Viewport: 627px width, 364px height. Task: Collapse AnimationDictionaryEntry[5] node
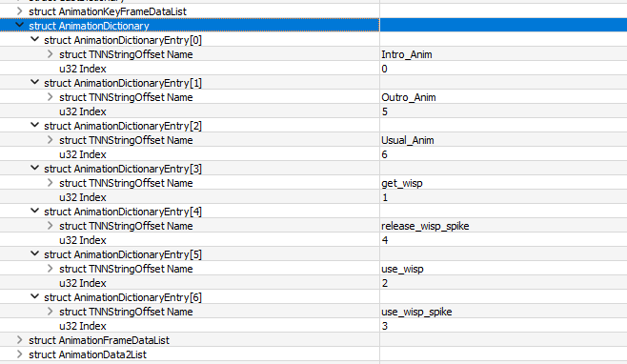tap(35, 253)
